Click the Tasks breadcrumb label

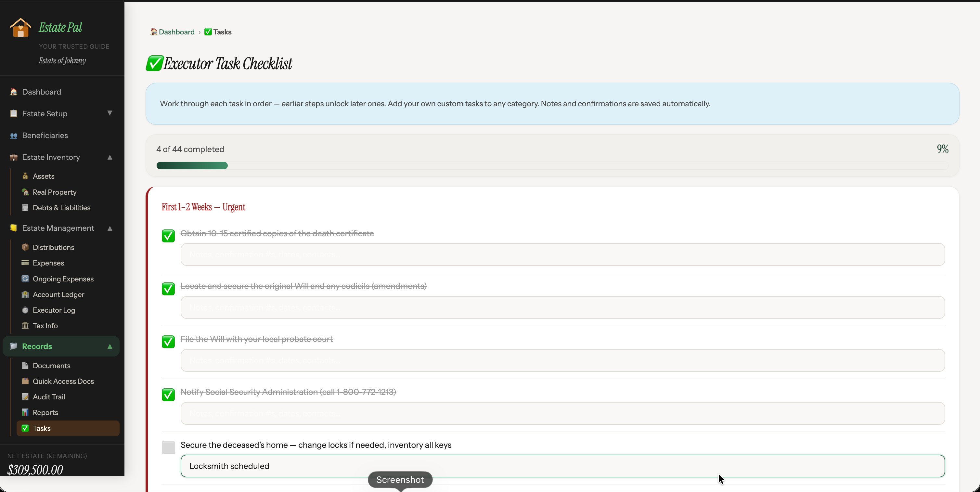tap(222, 32)
